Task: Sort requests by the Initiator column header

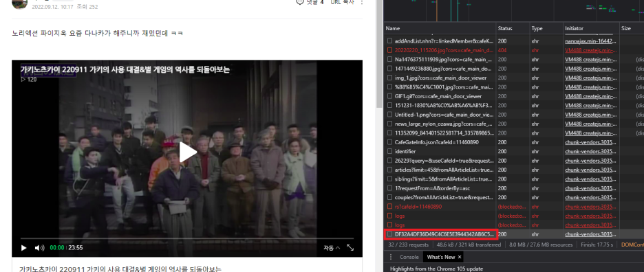Action: click(591, 29)
